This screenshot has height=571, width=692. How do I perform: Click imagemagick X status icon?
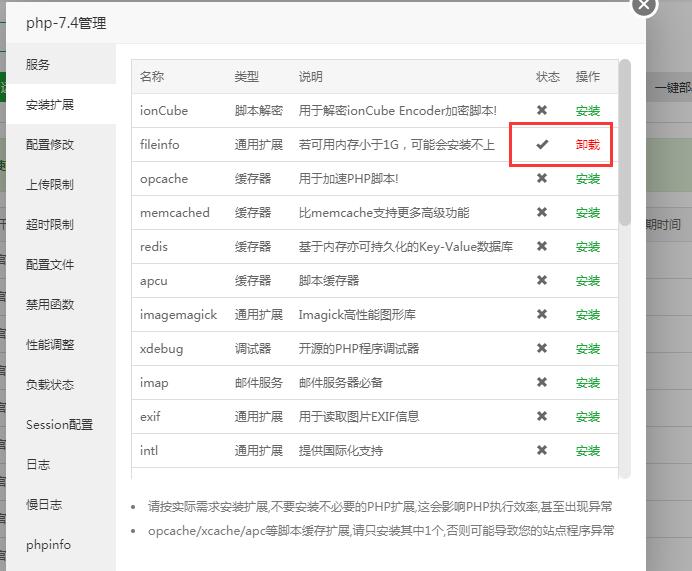coord(542,314)
